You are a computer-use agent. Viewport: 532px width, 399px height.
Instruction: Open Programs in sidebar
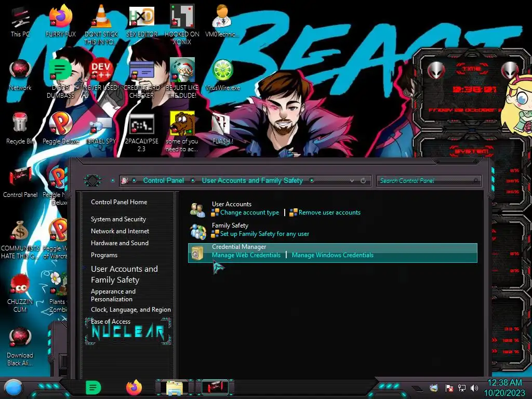104,255
